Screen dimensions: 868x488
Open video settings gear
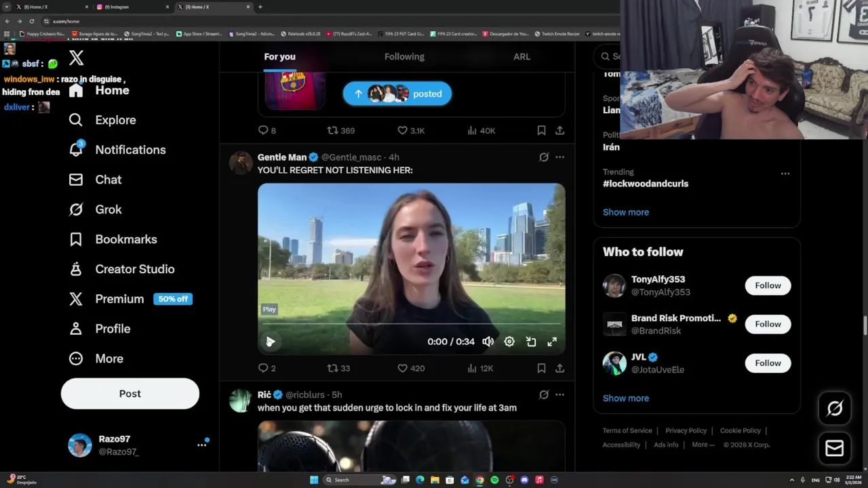[x=509, y=342]
